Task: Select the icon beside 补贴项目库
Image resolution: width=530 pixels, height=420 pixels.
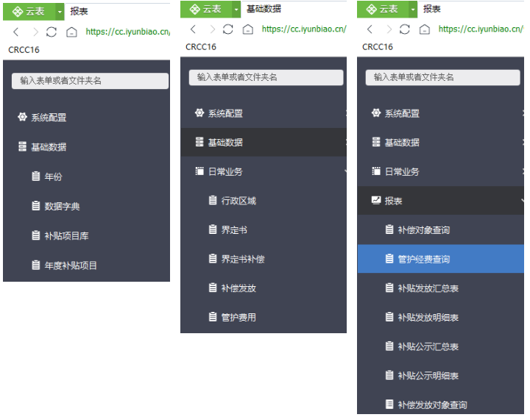Action: (x=35, y=235)
